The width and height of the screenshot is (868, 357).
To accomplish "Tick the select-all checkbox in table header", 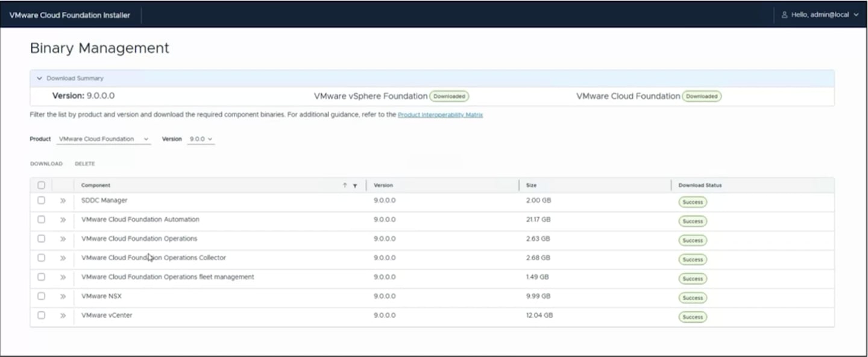I will (x=41, y=185).
